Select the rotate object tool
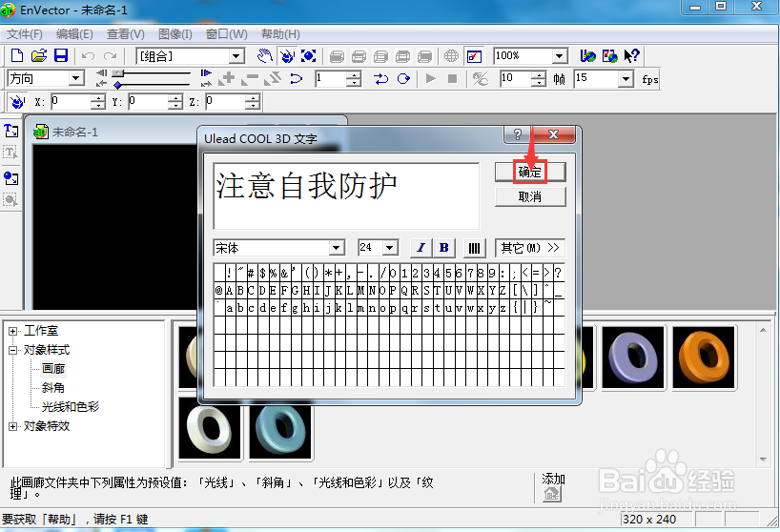 pyautogui.click(x=287, y=55)
